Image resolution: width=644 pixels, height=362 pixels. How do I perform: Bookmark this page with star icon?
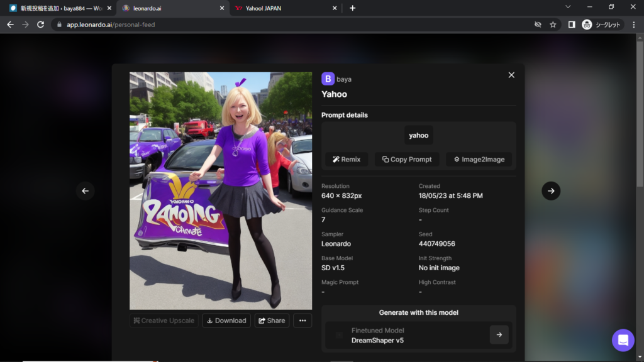[x=553, y=25]
